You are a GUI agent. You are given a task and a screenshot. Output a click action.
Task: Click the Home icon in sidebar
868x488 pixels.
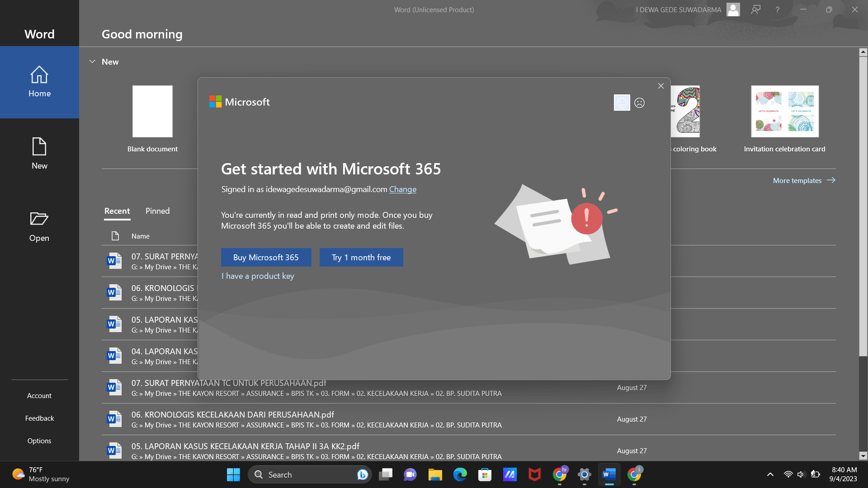[x=39, y=75]
